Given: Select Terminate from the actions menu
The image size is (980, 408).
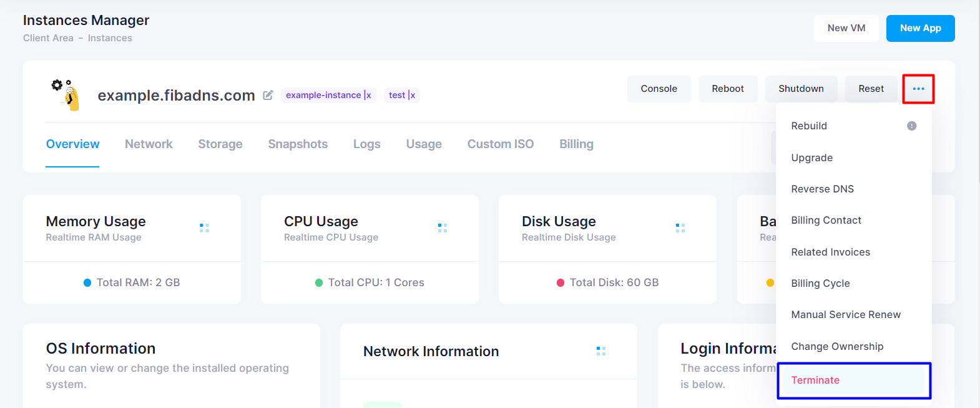Looking at the screenshot, I should coord(854,380).
